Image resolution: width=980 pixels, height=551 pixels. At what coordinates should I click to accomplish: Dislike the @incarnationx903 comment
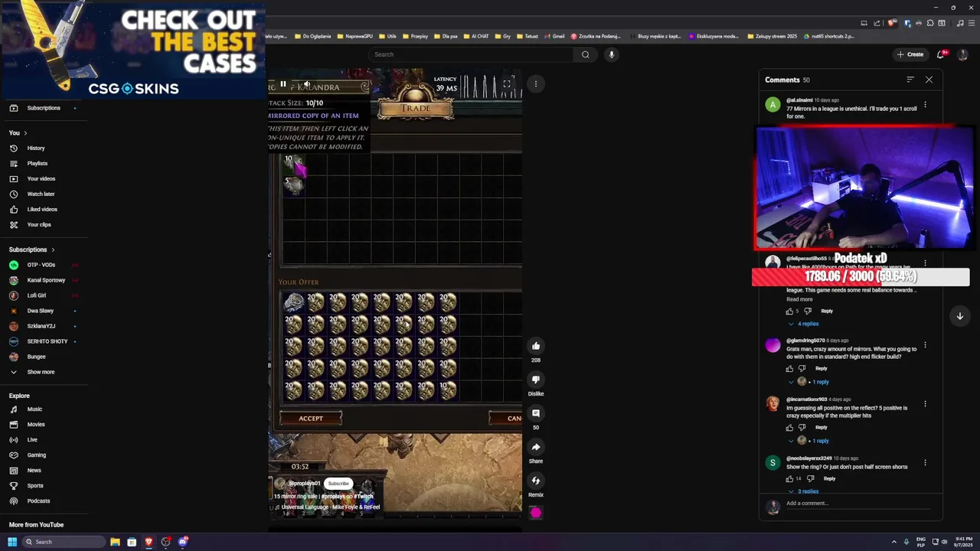(x=802, y=428)
